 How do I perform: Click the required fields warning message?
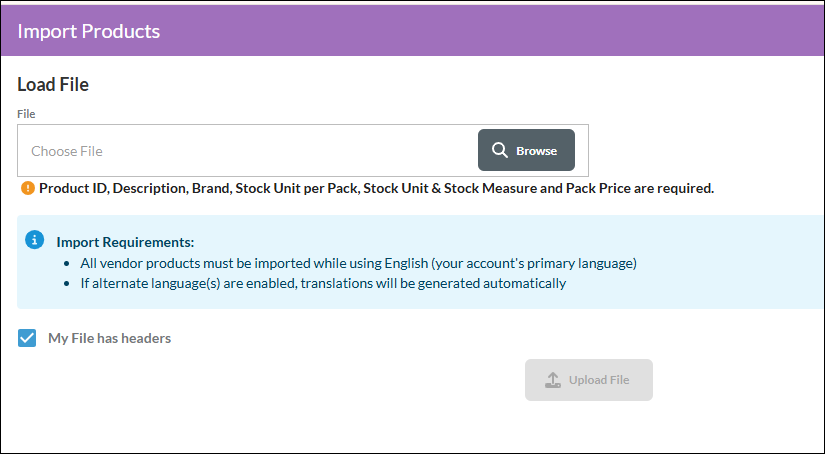377,188
